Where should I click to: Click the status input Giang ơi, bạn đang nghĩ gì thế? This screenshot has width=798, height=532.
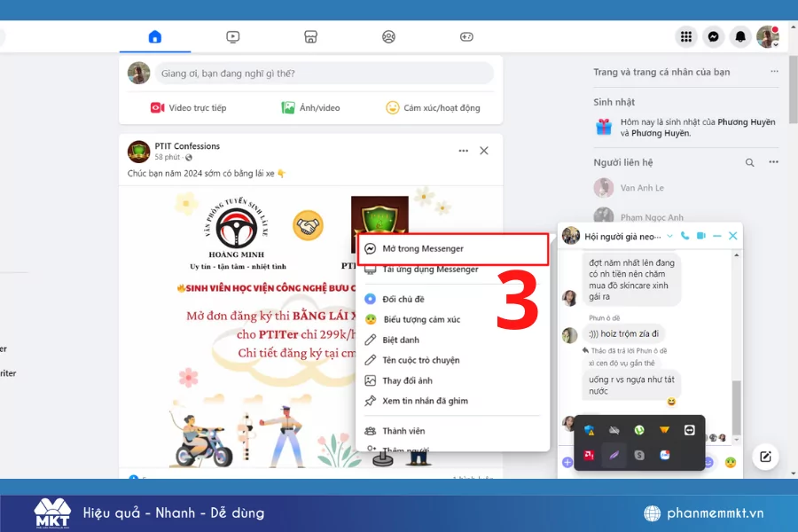(x=319, y=72)
